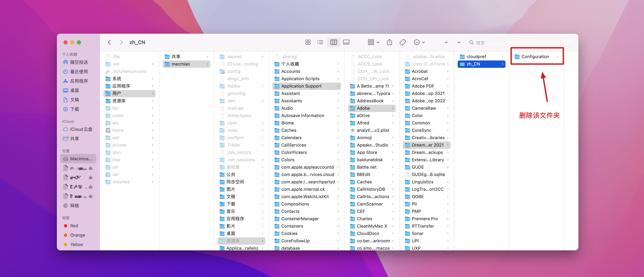644x277 pixels.
Task: Select the Red tag in sidebar
Action: coord(74,226)
